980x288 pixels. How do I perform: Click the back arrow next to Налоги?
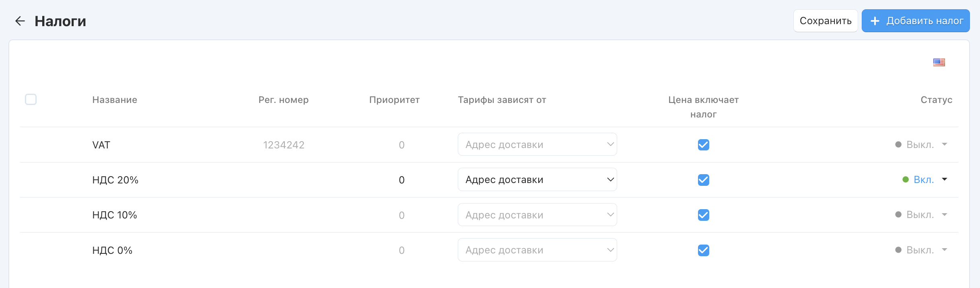20,21
